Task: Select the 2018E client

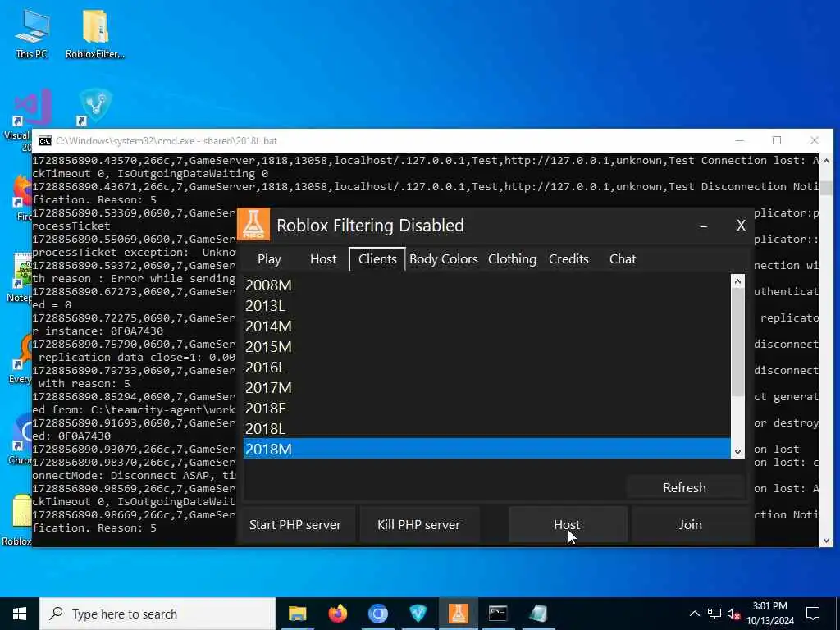Action: click(x=487, y=409)
